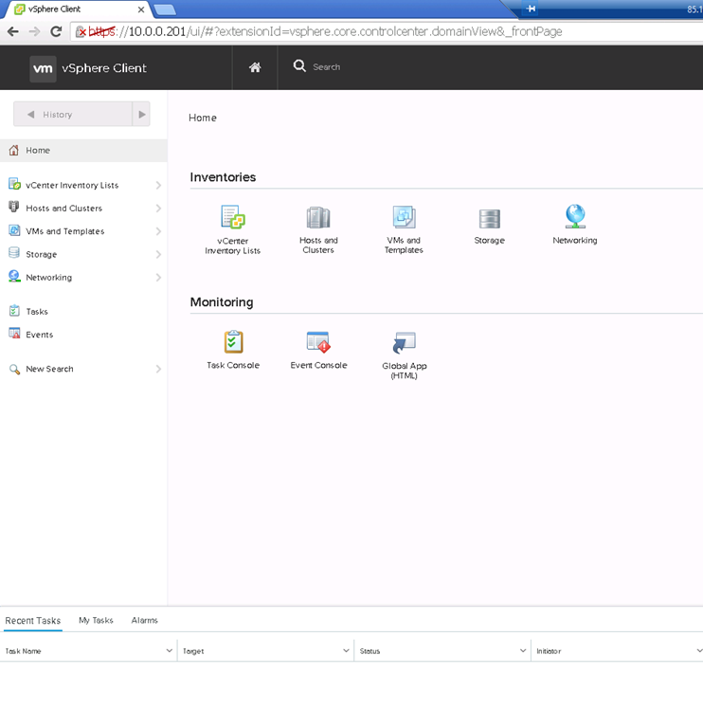Expand sidebar Storage chevron
This screenshot has height=728, width=703.
point(158,254)
